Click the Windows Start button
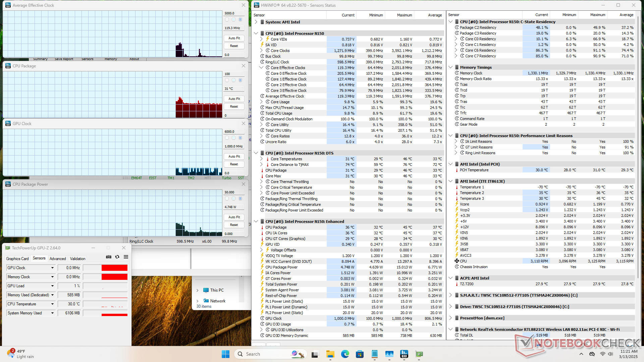Image resolution: width=644 pixels, height=362 pixels. click(225, 354)
